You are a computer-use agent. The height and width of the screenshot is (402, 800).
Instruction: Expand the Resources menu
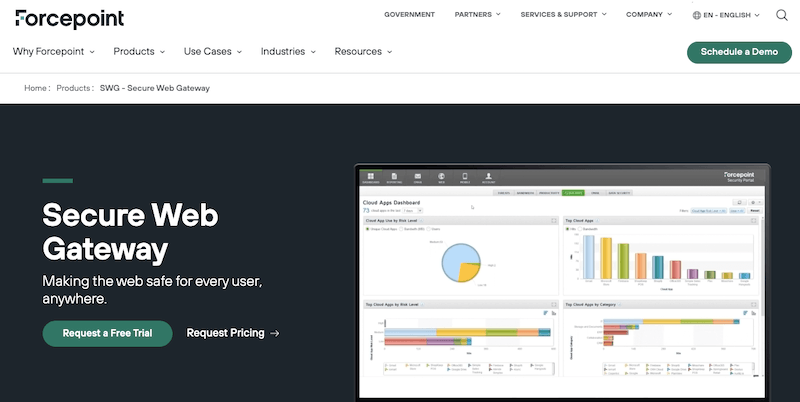[x=363, y=52]
